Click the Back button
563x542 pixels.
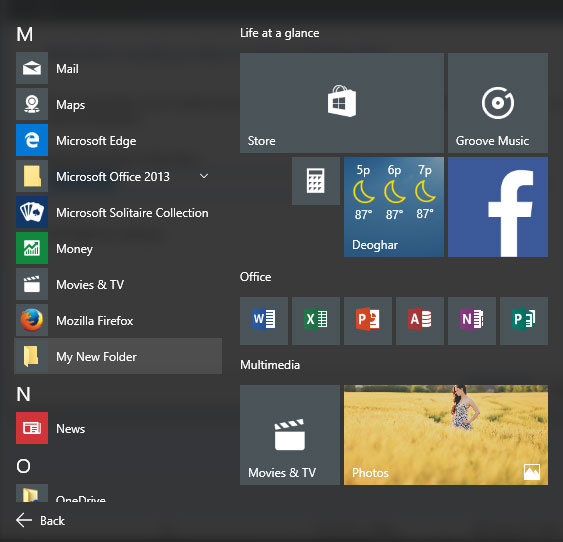[x=40, y=520]
